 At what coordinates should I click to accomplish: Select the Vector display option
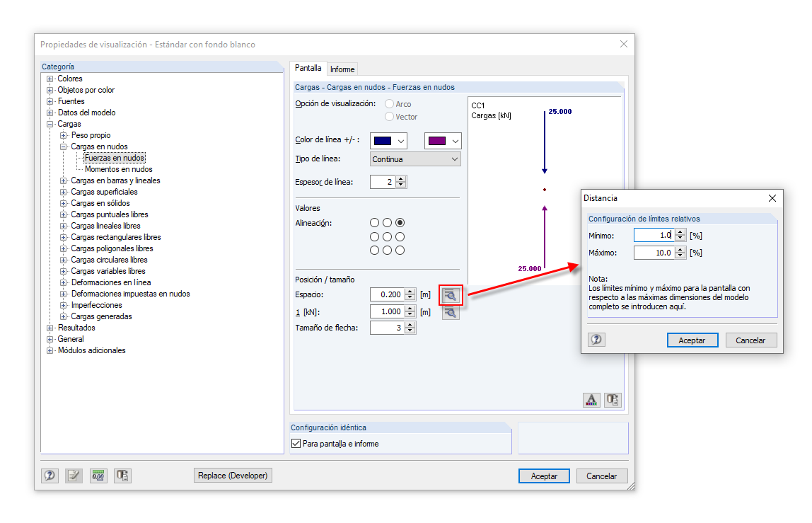(x=390, y=117)
